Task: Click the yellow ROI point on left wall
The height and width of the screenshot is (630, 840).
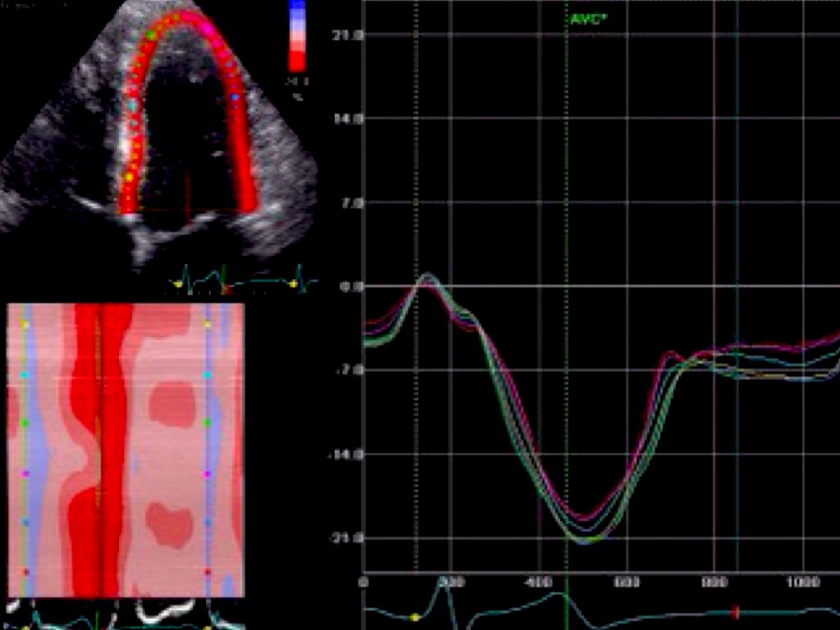Action: 129,175
